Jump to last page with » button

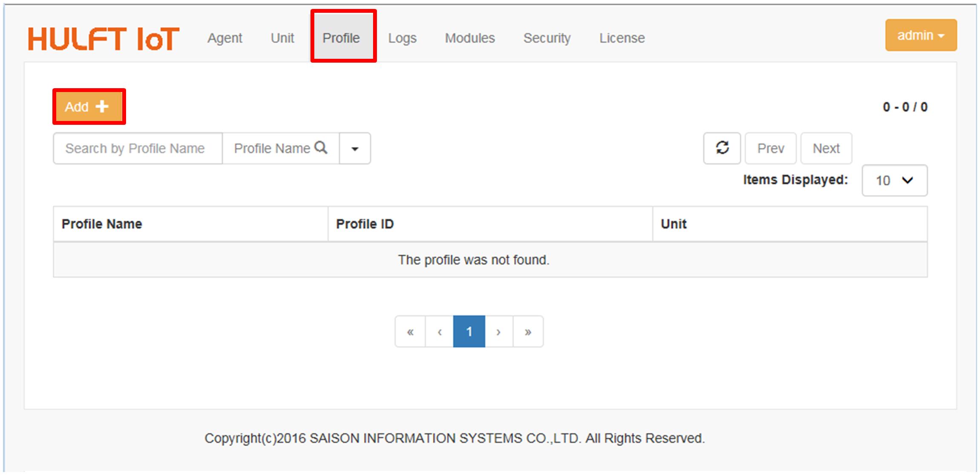[528, 331]
